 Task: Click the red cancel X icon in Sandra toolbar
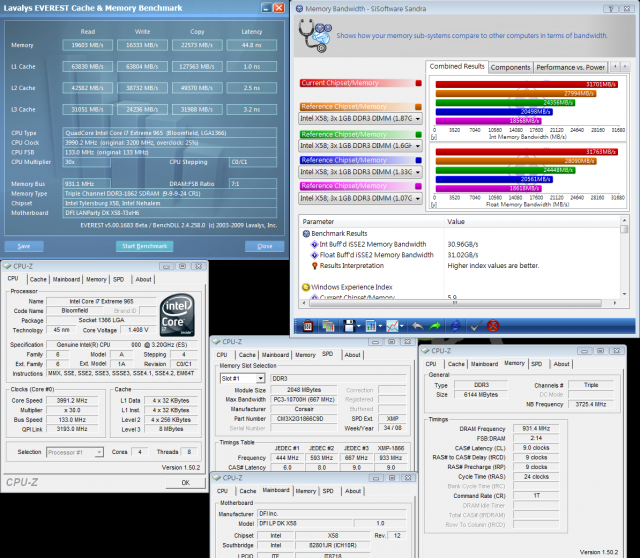493,326
